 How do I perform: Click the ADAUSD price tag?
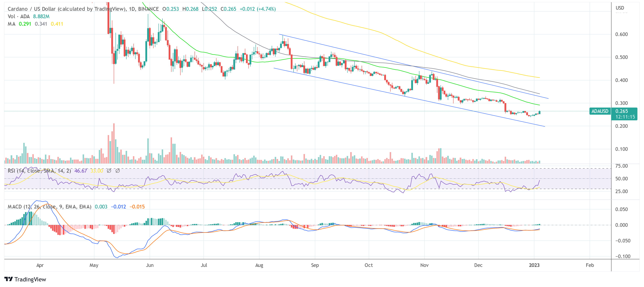pos(600,111)
